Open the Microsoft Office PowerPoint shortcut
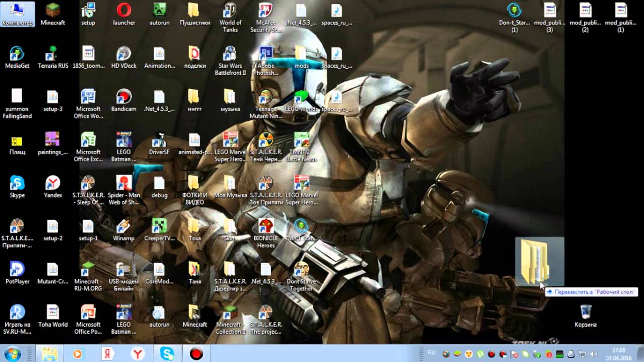 [89, 320]
